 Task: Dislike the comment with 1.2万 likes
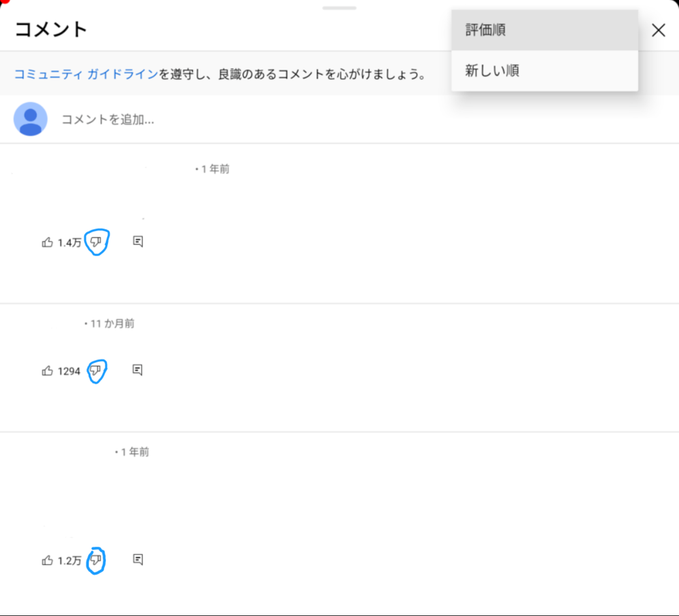point(96,560)
